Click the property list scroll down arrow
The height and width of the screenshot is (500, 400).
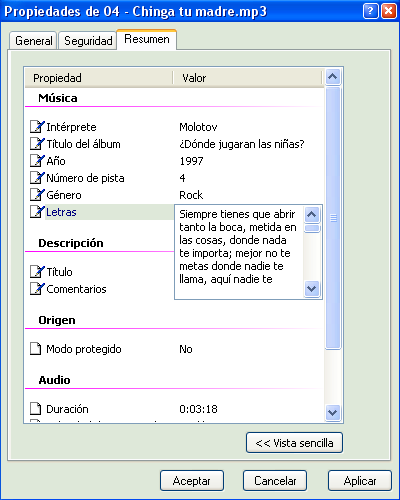click(x=333, y=413)
